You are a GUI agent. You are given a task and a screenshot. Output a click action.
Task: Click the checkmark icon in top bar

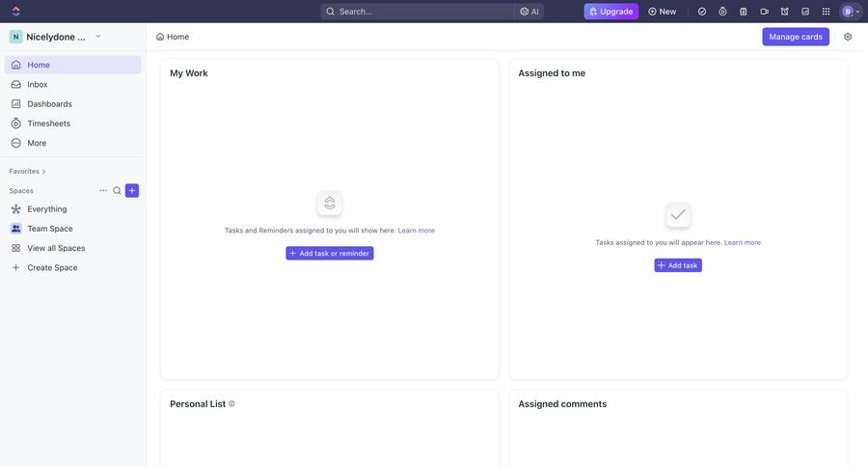click(x=702, y=12)
